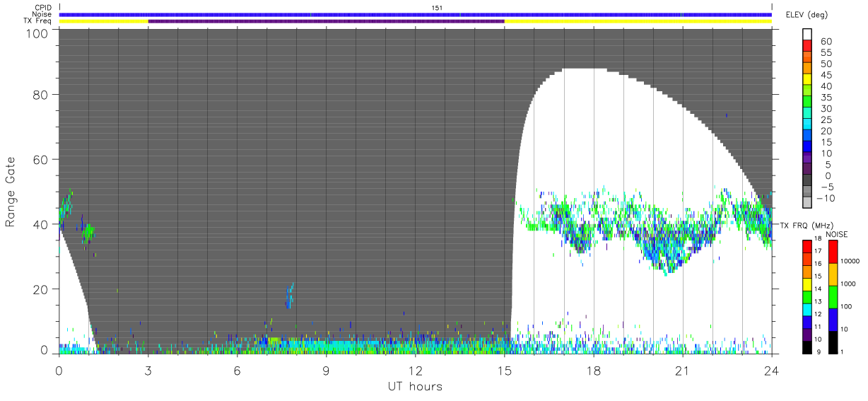Click the Noise row label at top left

click(42, 14)
